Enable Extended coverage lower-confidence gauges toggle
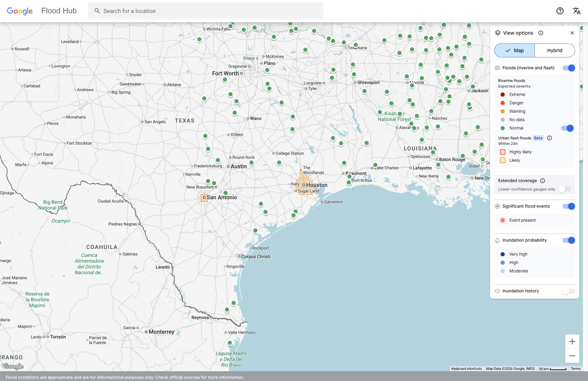Viewport: 588px width, 381px height. (564, 189)
